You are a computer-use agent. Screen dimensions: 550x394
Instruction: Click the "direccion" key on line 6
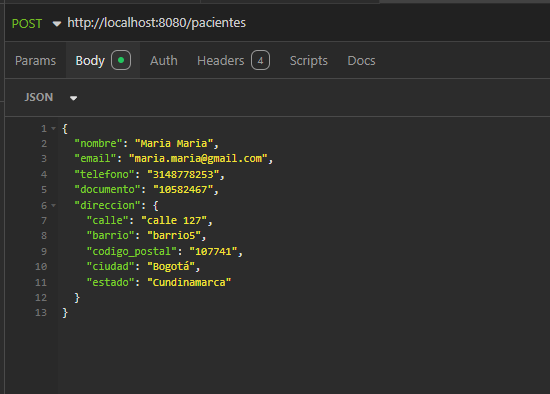(x=107, y=205)
